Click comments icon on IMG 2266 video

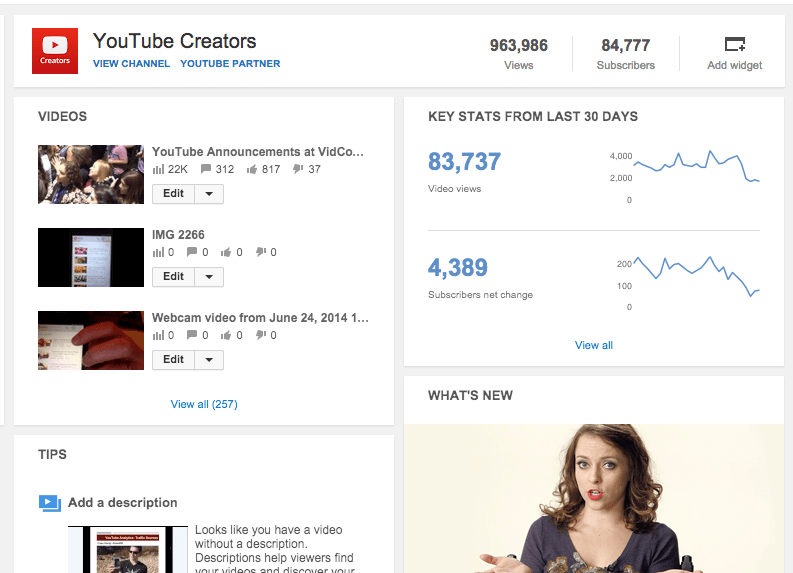click(192, 253)
